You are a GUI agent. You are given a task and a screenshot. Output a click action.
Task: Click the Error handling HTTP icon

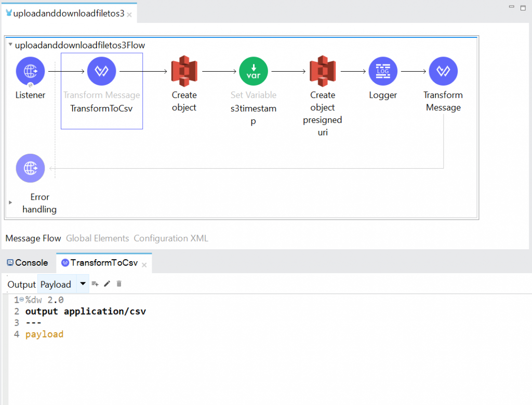point(30,168)
